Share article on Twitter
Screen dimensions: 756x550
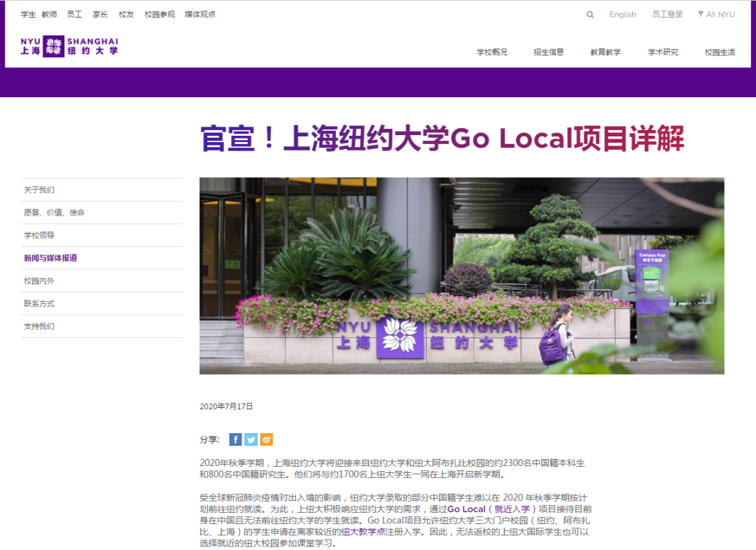pos(251,439)
